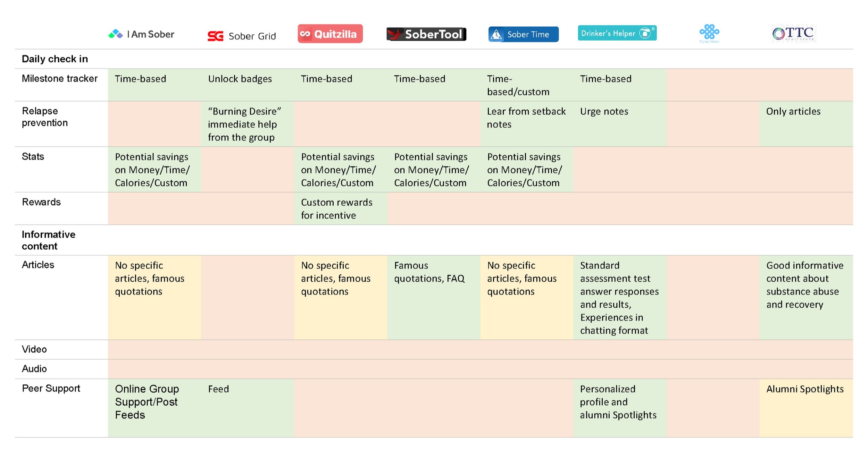Select the Informative content section header
Image resolution: width=868 pixels, height=462 pixels.
(49, 240)
